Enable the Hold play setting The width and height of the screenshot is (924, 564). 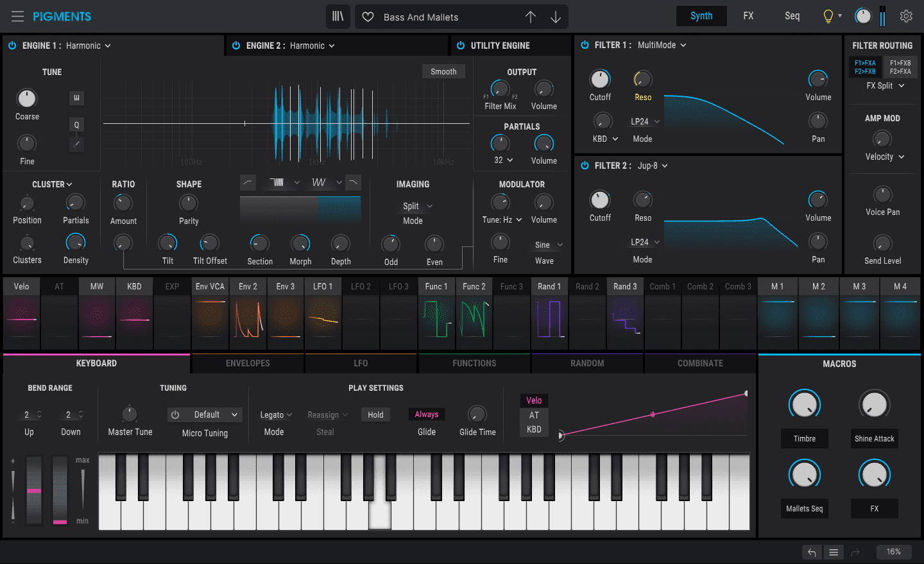coord(375,414)
